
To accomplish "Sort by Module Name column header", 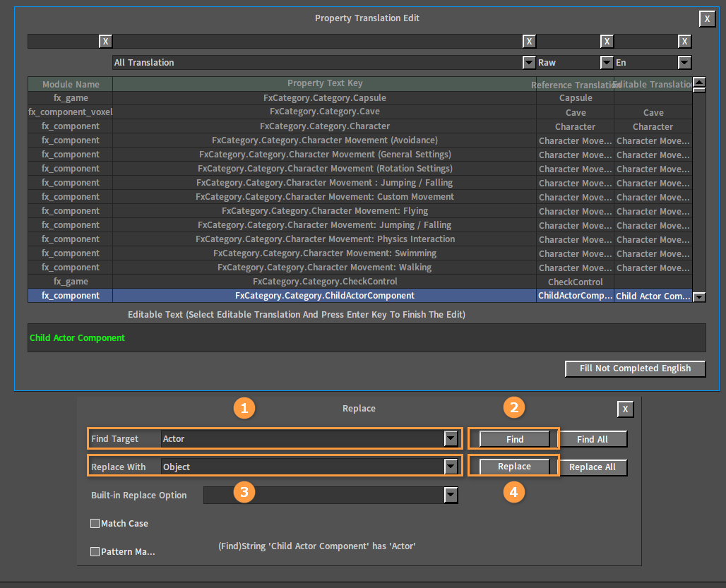I will click(71, 84).
